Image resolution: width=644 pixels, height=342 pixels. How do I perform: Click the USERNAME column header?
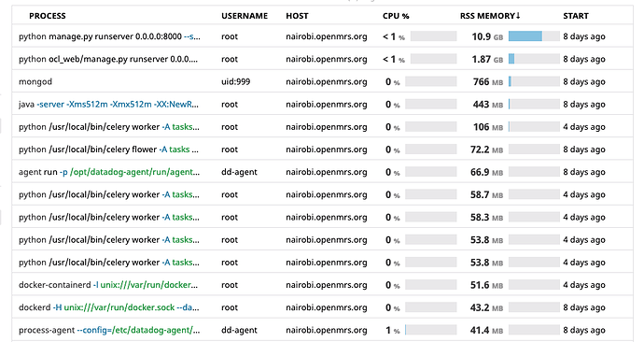point(245,16)
